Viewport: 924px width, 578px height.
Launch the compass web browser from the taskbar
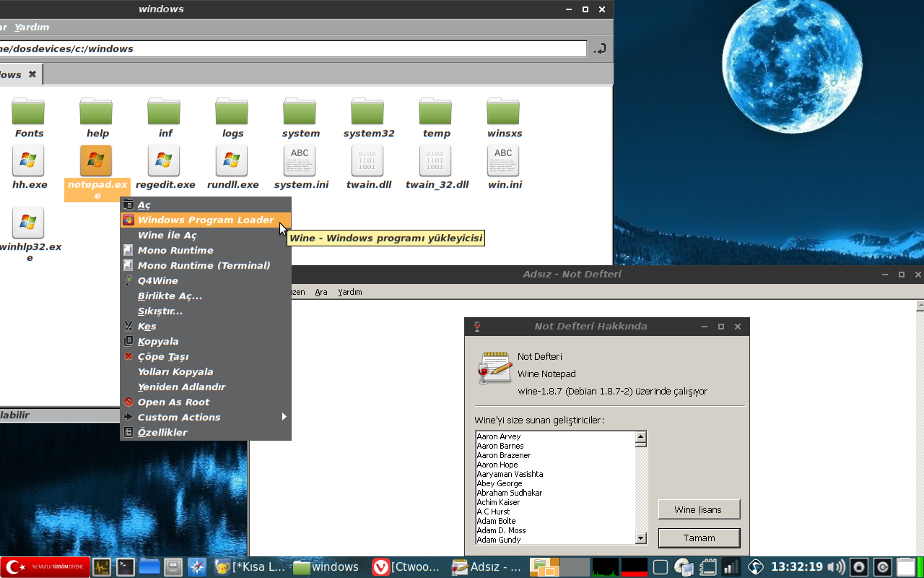197,567
